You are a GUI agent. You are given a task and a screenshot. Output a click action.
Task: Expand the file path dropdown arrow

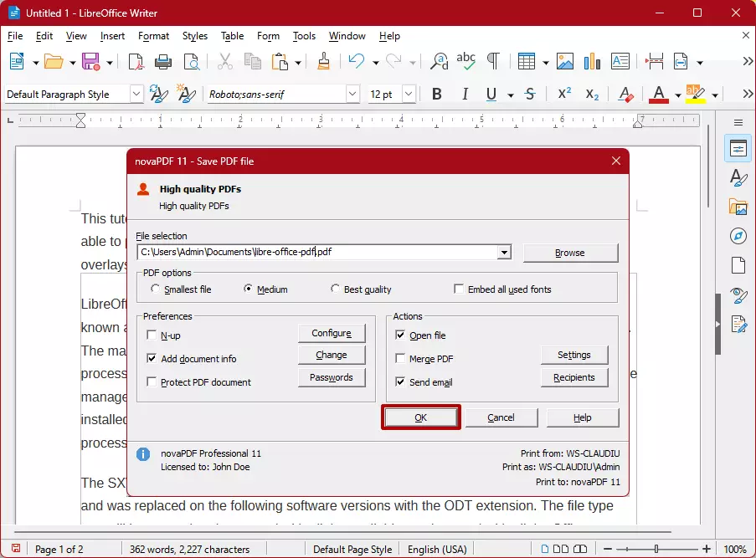pos(504,252)
